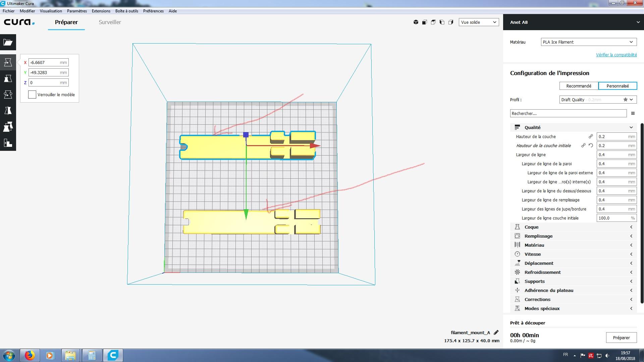Select the Personnalisé setup mode

click(x=618, y=86)
